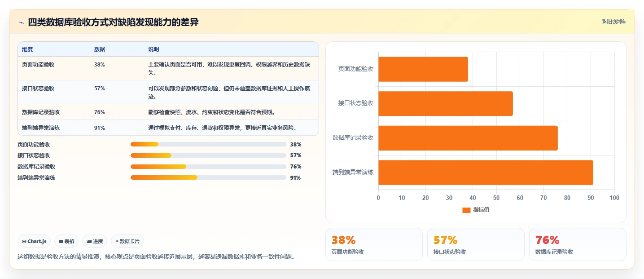This screenshot has width=644, height=279.
Task: Click the 38% value in table
Action: 100,65
